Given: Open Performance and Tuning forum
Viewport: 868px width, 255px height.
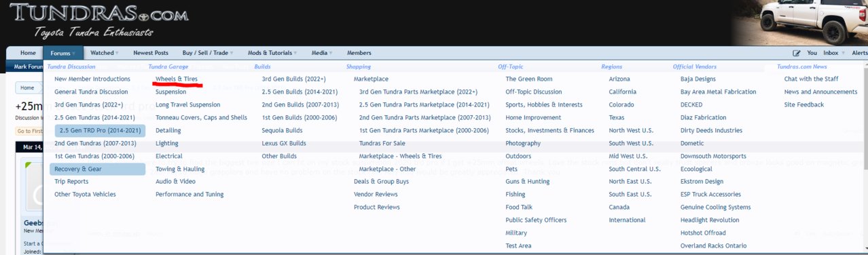Looking at the screenshot, I should pyautogui.click(x=189, y=194).
